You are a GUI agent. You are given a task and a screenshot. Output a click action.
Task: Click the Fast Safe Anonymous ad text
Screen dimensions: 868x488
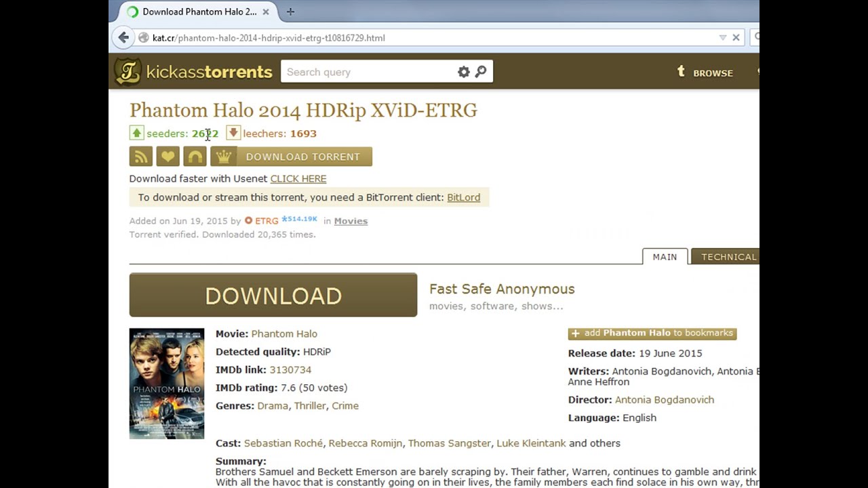502,289
